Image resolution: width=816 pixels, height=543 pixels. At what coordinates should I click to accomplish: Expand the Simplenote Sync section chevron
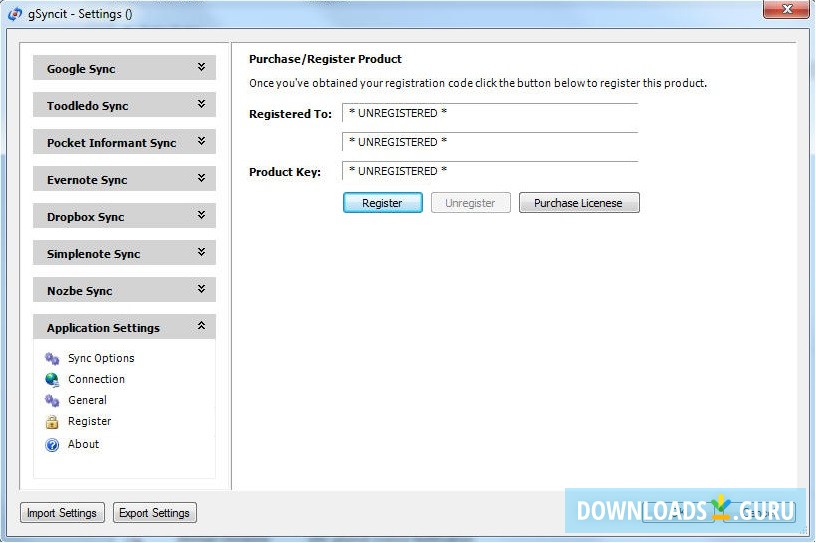(x=201, y=252)
